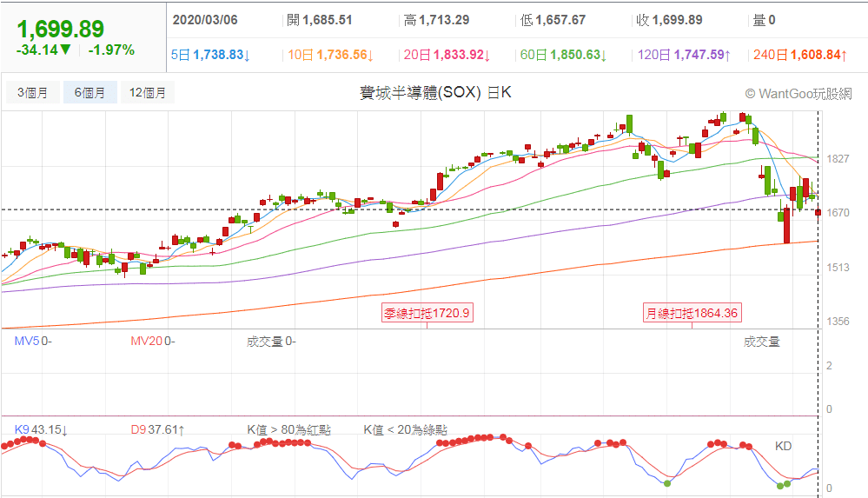Click the KD label in oscillator panel

point(783,446)
